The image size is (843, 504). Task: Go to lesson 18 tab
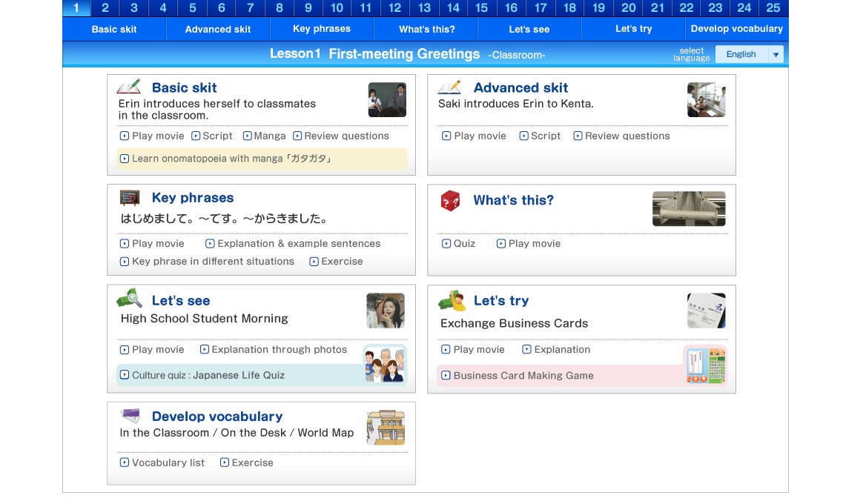click(x=569, y=8)
